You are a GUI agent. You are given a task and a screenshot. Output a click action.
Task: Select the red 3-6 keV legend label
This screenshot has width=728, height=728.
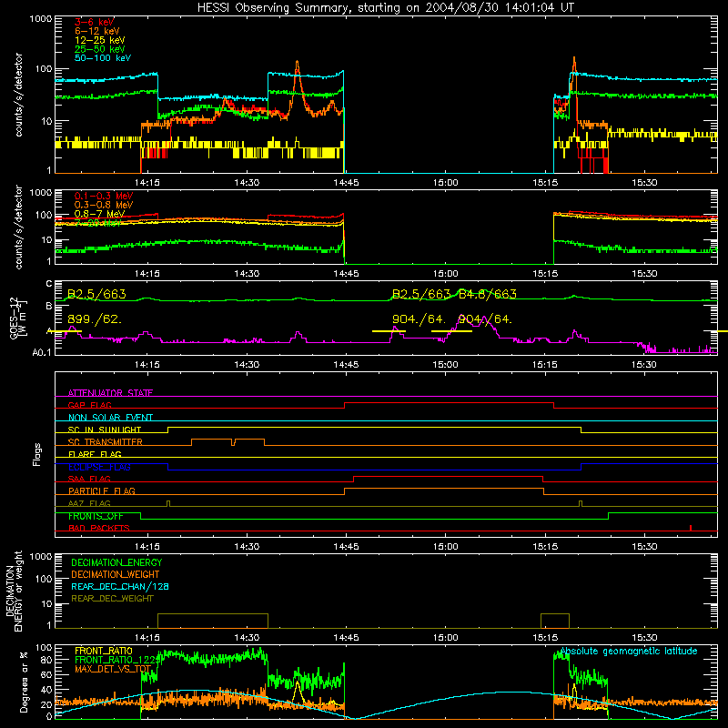95,22
